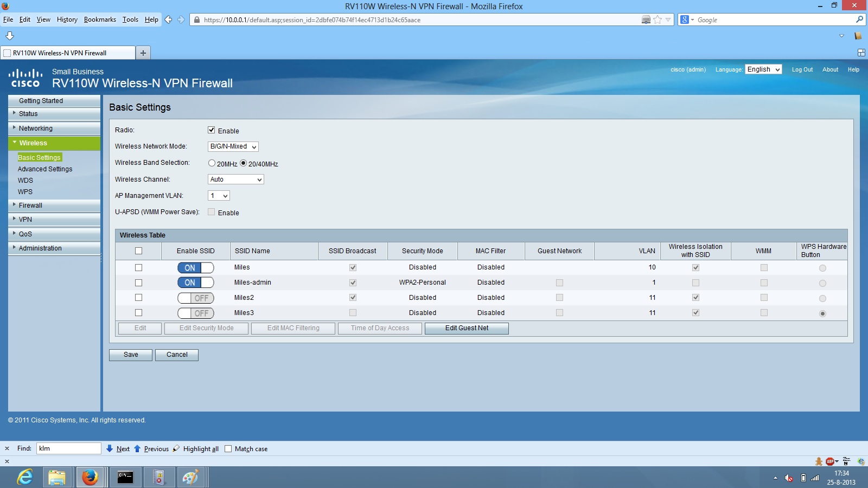This screenshot has height=488, width=868.
Task: Click the Cisco logo
Action: [25, 78]
